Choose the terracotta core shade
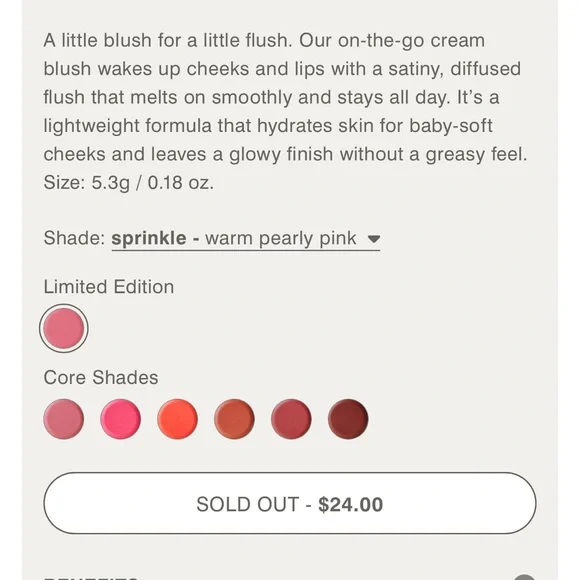Image resolution: width=580 pixels, height=580 pixels. click(x=235, y=419)
